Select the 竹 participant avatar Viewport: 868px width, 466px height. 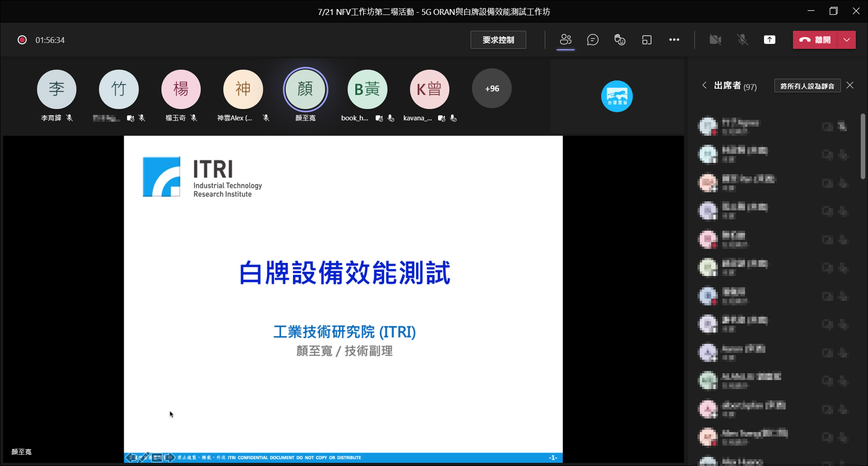coord(119,89)
